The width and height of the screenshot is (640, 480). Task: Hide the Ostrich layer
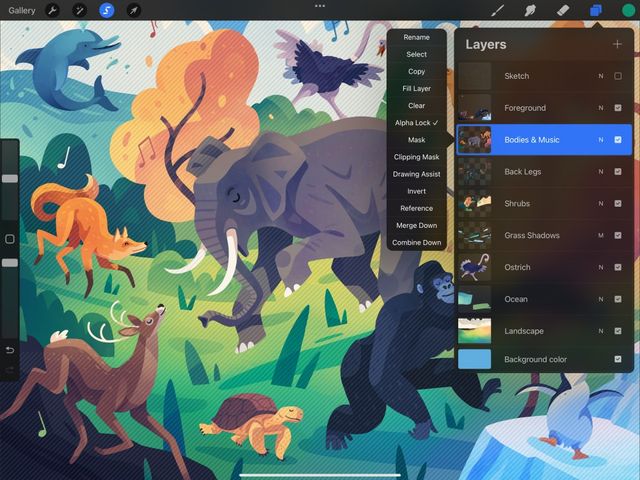coord(618,267)
